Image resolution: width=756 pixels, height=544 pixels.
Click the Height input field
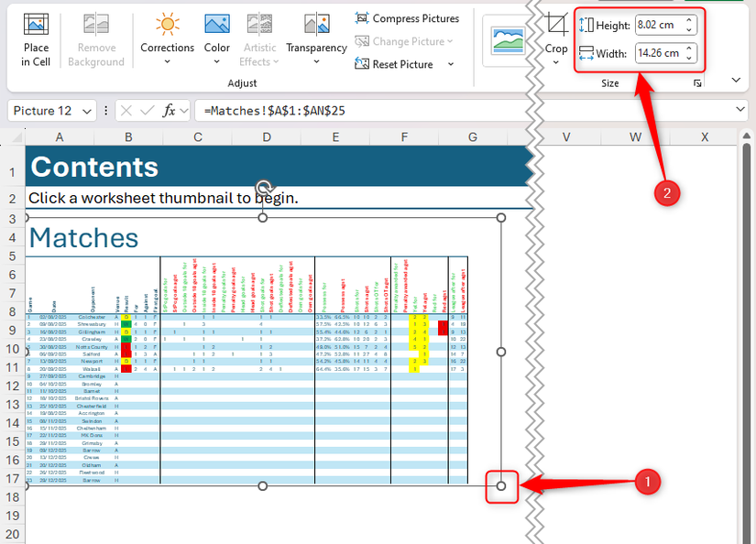[658, 26]
